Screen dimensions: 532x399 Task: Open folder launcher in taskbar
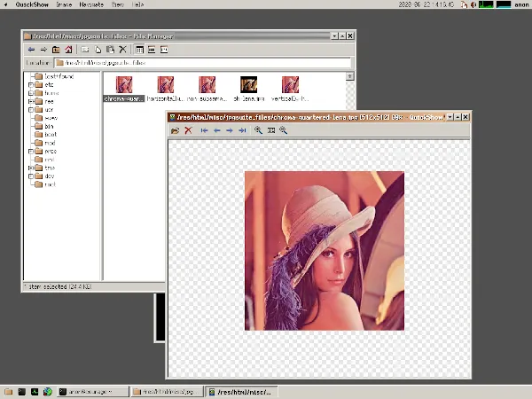tap(9, 392)
